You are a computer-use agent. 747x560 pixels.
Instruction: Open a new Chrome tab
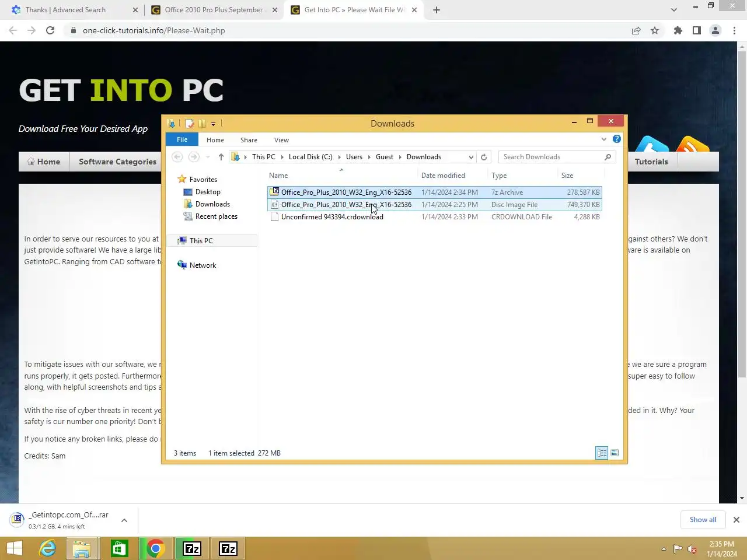coord(437,10)
